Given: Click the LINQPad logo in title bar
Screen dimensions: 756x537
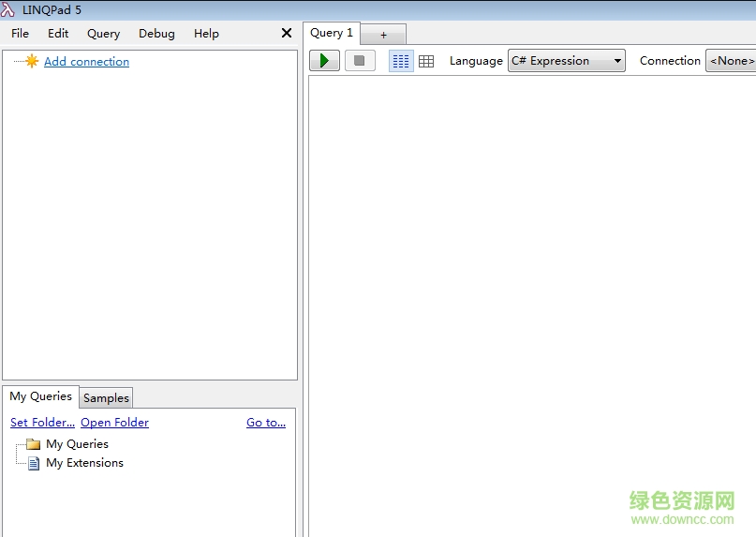Looking at the screenshot, I should 8,9.
